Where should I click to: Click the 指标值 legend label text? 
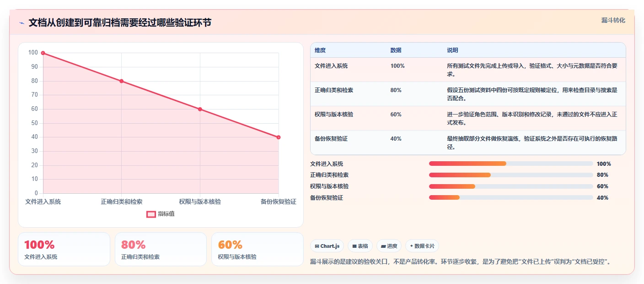coord(166,214)
